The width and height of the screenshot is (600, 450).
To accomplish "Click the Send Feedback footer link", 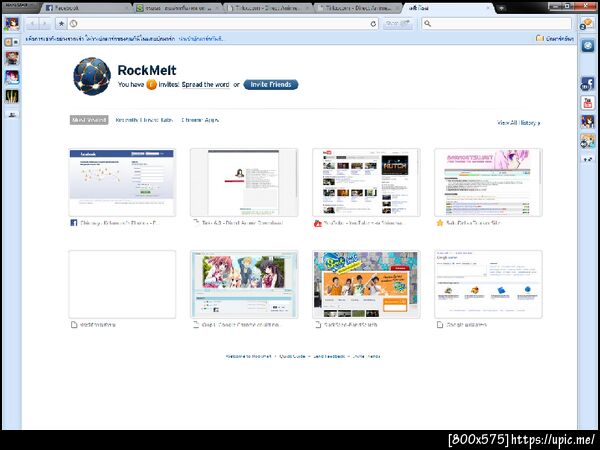I will click(329, 356).
